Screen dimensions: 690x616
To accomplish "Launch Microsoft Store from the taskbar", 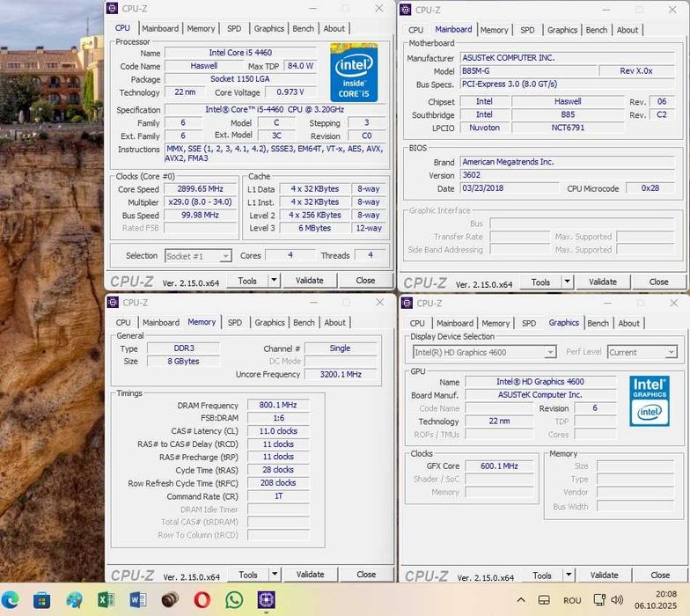I will pos(41,600).
